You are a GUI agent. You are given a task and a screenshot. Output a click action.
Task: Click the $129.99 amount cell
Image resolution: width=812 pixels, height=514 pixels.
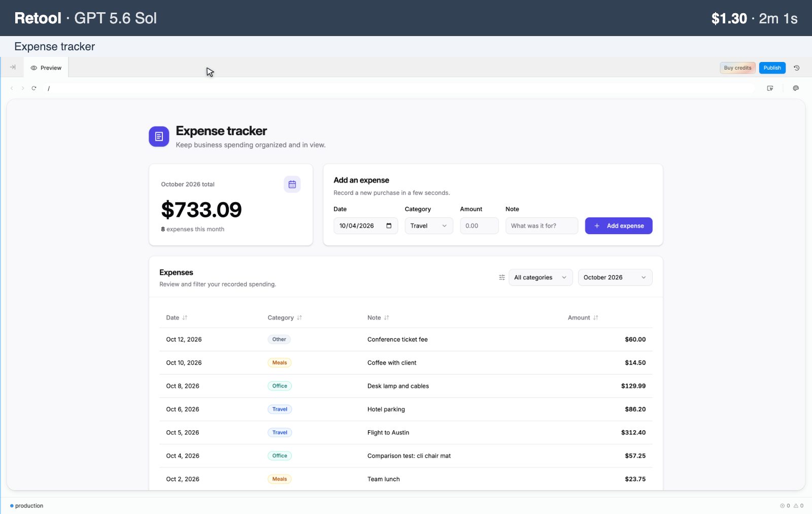tap(633, 386)
